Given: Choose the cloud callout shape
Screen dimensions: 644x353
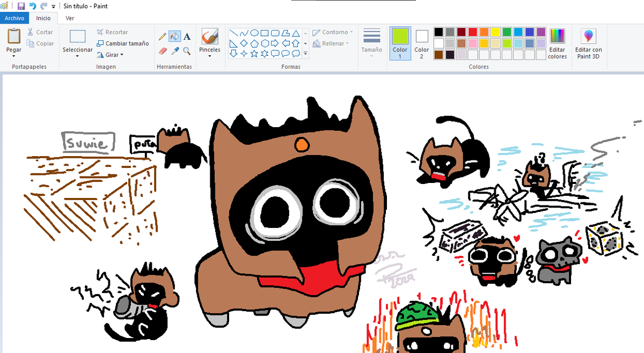Looking at the screenshot, I should (x=296, y=54).
